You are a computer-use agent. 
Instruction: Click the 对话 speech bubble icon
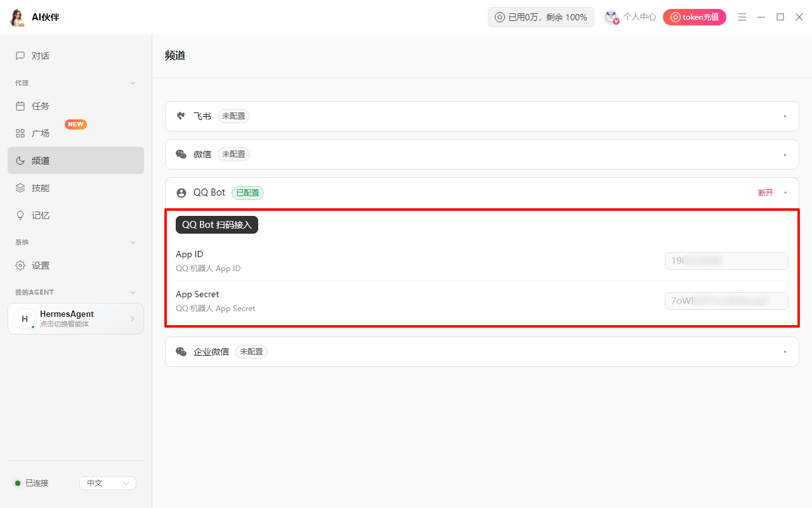tap(20, 56)
